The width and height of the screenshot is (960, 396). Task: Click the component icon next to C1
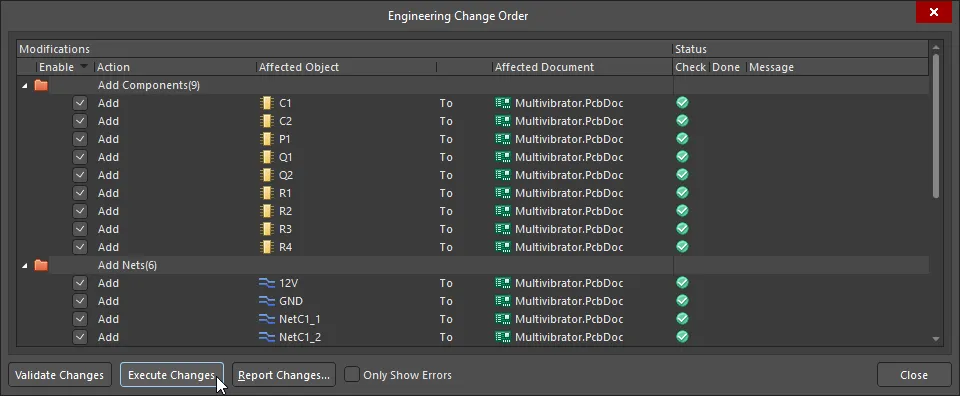pos(266,103)
